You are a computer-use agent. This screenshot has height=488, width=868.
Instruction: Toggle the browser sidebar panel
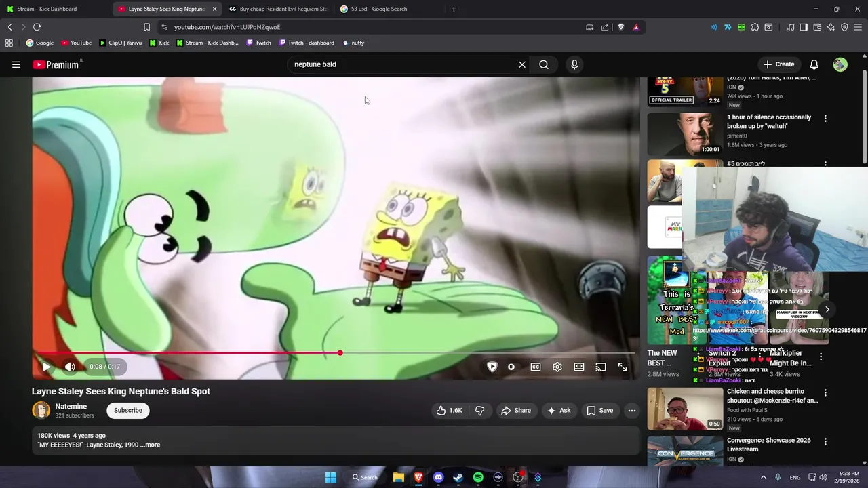tap(804, 27)
